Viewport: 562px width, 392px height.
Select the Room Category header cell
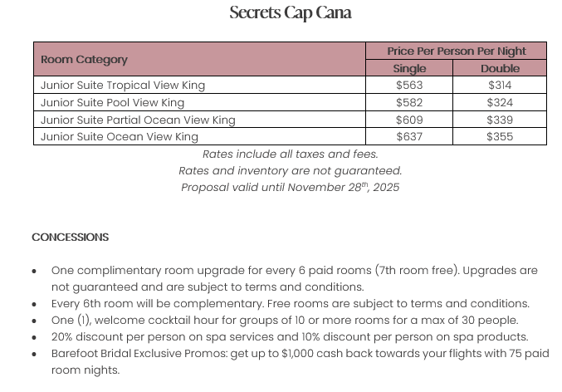[x=85, y=60]
